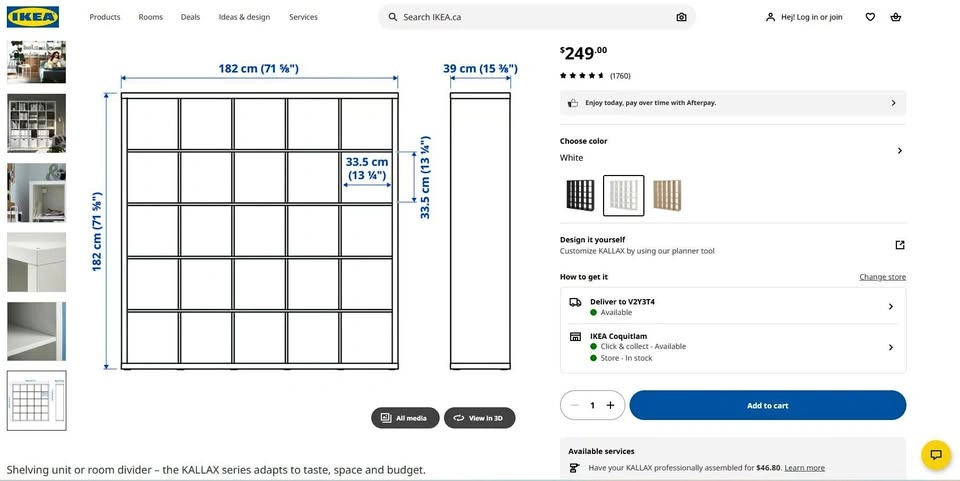Decrease quantity with the minus icon
The width and height of the screenshot is (960, 481).
574,405
